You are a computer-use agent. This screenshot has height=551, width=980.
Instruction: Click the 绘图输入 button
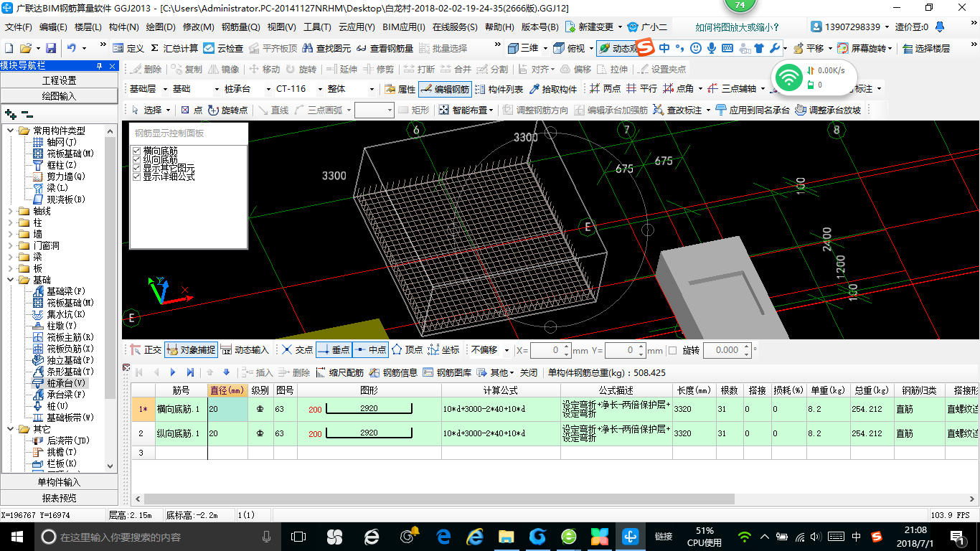tap(60, 95)
